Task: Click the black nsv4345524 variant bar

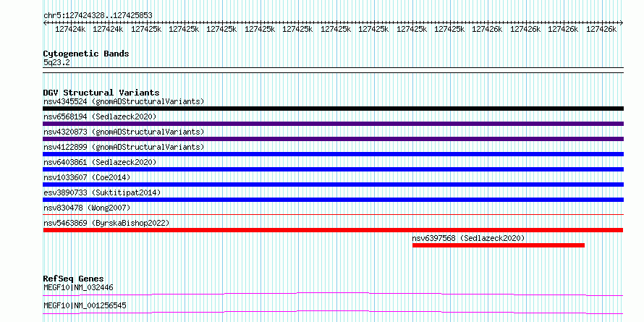Action: click(333, 109)
